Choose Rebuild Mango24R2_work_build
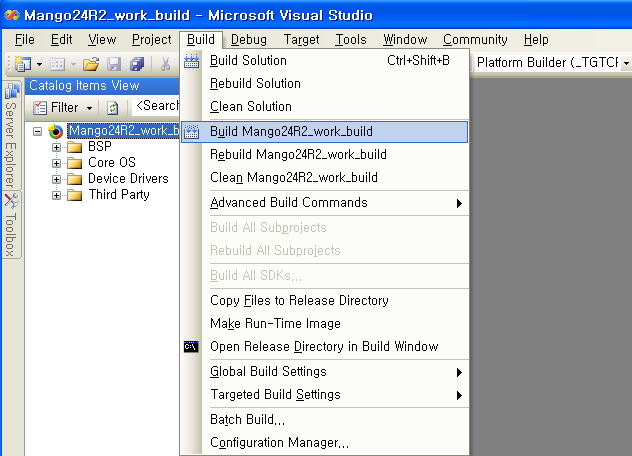This screenshot has height=456, width=632. coord(324,155)
